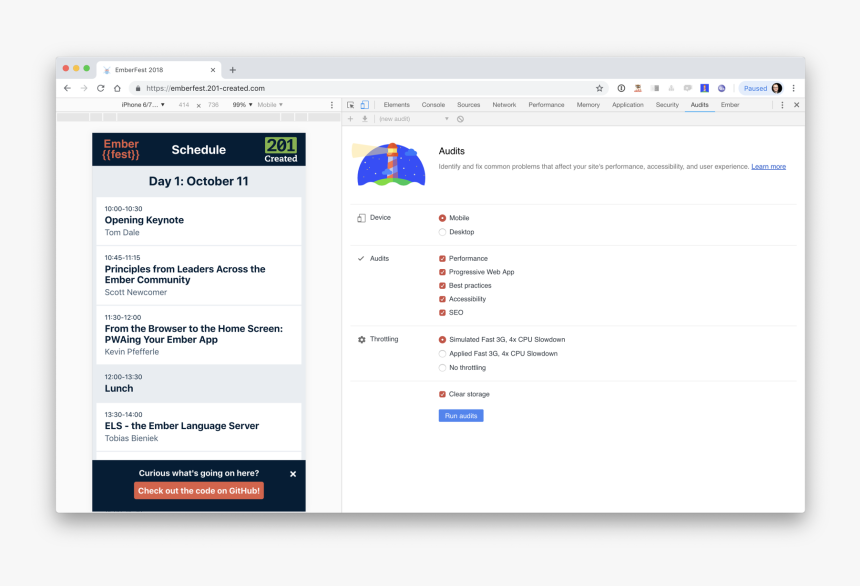Click the browser forward arrow
The image size is (860, 586).
84,88
